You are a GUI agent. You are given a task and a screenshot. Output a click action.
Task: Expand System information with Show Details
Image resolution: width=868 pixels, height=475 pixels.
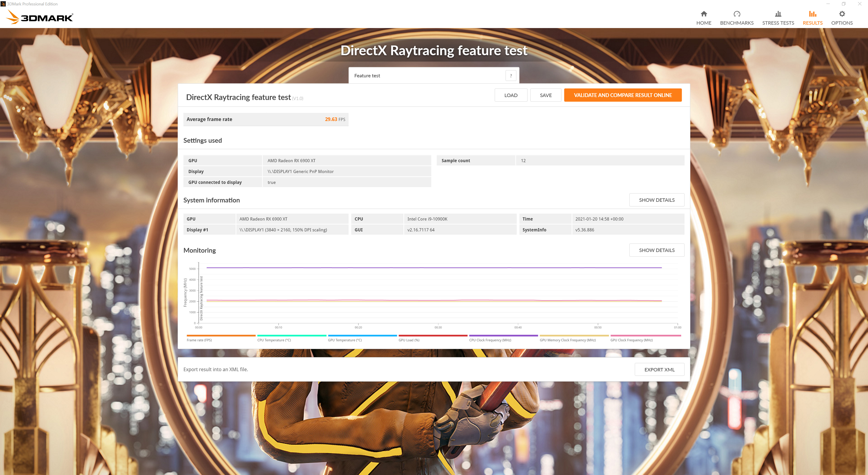pos(656,200)
